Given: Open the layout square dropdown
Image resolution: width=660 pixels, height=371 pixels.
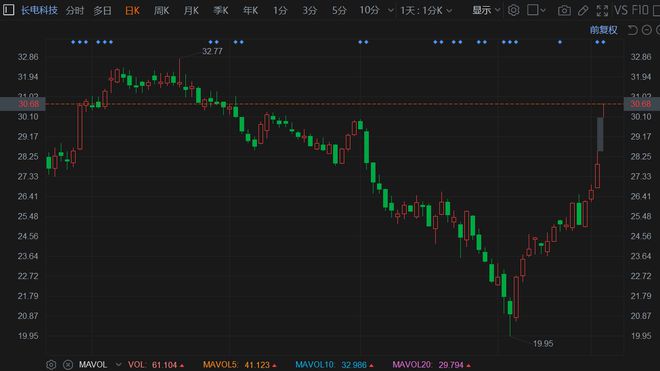Looking at the screenshot, I should coord(536,10).
